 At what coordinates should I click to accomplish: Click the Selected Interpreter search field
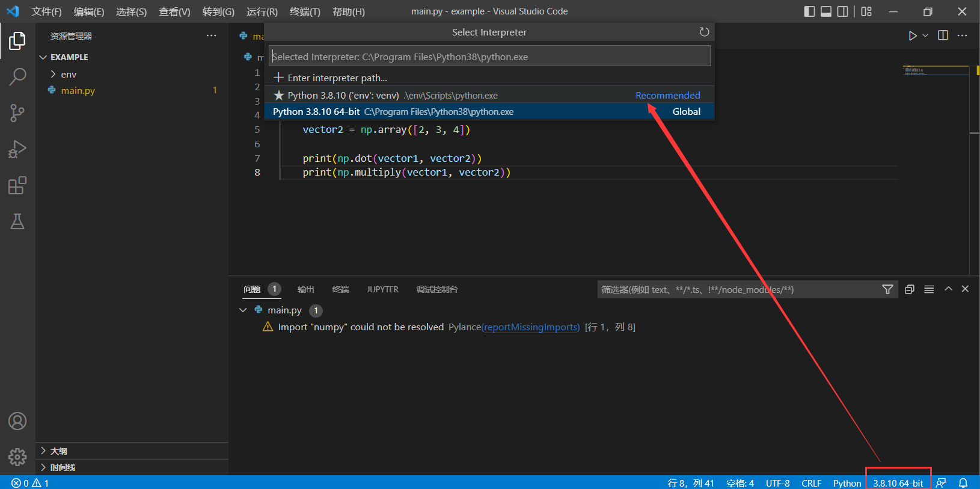(x=489, y=57)
